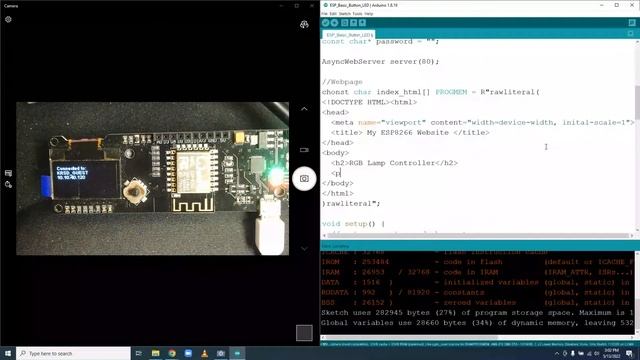The width and height of the screenshot is (640, 360).
Task: Open the tab options dropdown in Arduino
Action: (x=631, y=34)
